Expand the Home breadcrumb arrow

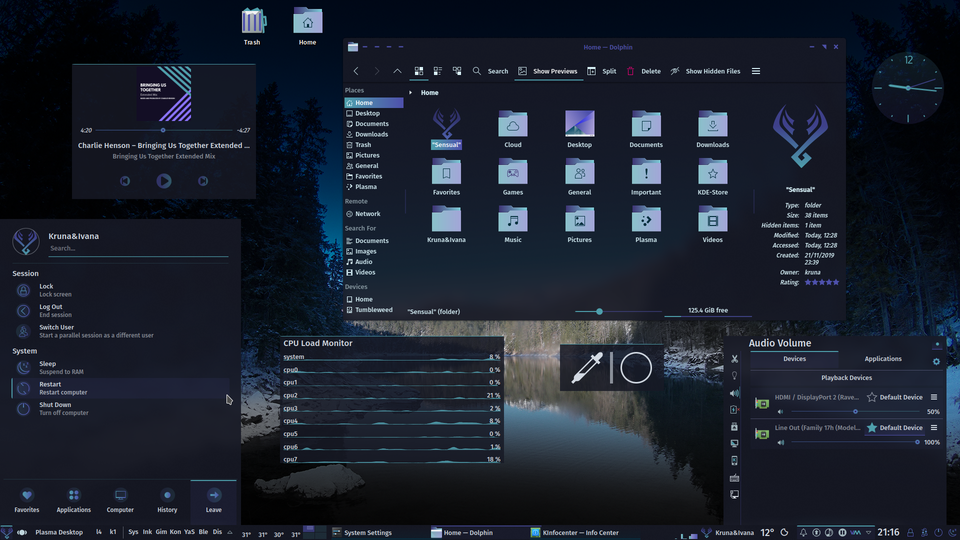pos(412,93)
